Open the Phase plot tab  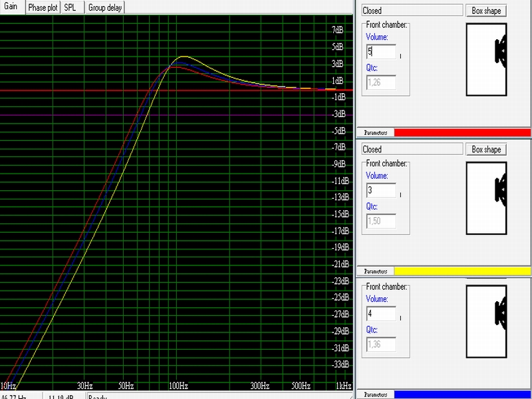(43, 7)
